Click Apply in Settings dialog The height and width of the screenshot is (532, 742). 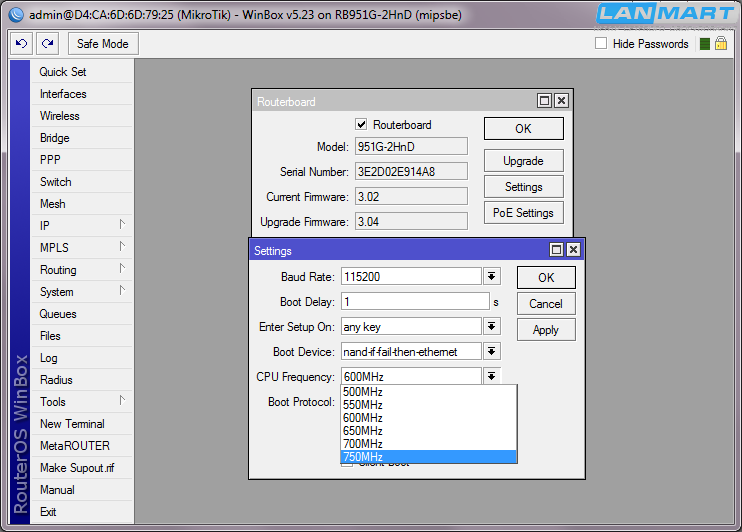(x=546, y=330)
